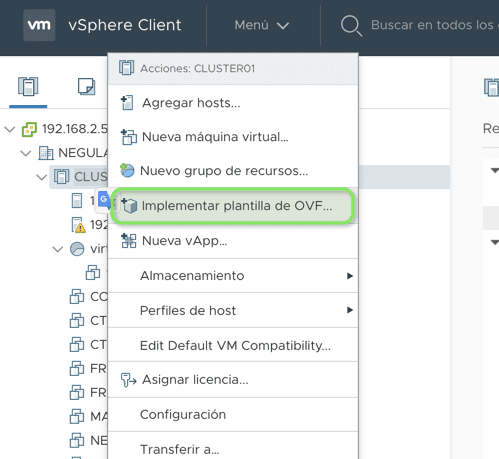The height and width of the screenshot is (459, 499).
Task: Open the Menú dropdown
Action: coord(262,25)
